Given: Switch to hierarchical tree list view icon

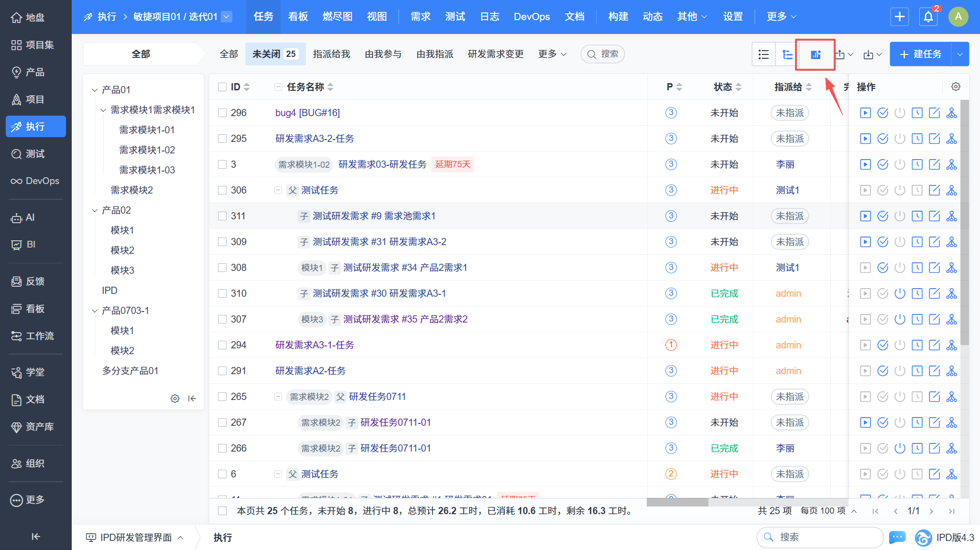Looking at the screenshot, I should [x=787, y=54].
